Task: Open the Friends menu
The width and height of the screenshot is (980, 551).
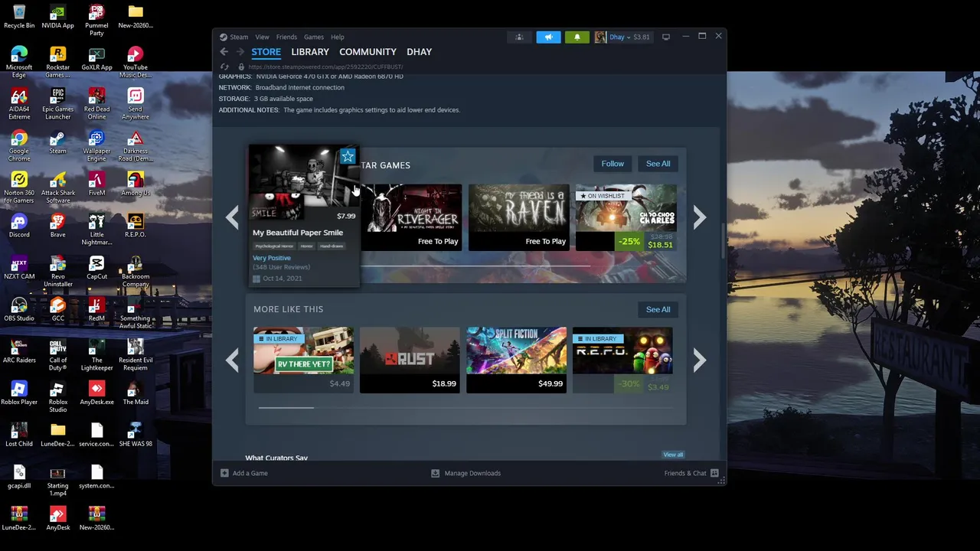Action: click(x=286, y=37)
